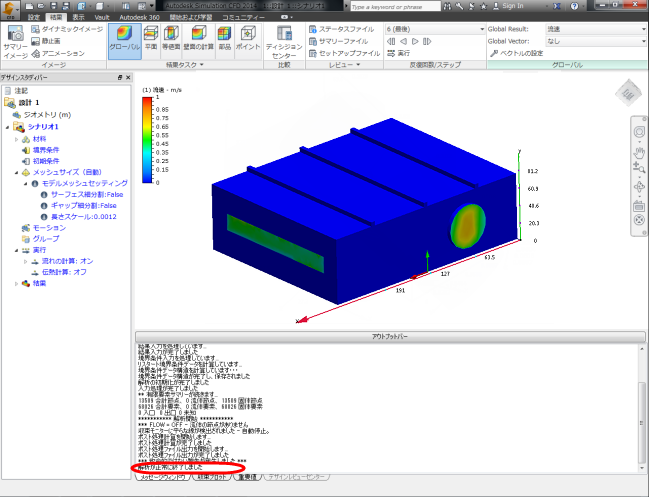Open the ステータスファイル status file
This screenshot has height=497, width=649.
341,29
